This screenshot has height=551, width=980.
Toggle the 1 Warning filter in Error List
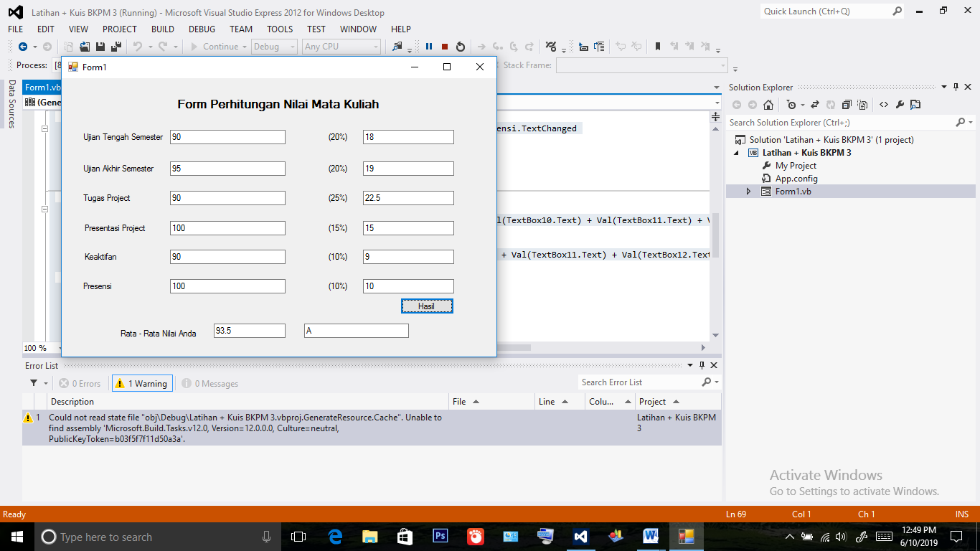(141, 384)
